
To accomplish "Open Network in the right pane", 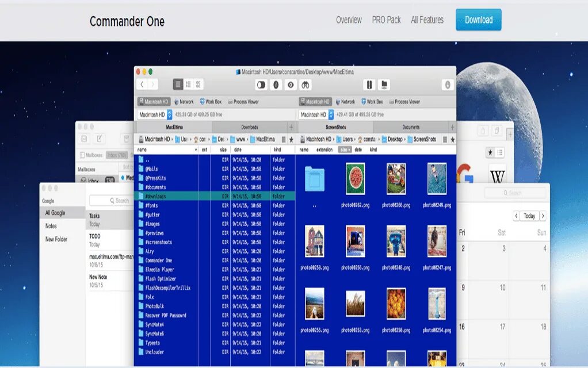I will 345,102.
